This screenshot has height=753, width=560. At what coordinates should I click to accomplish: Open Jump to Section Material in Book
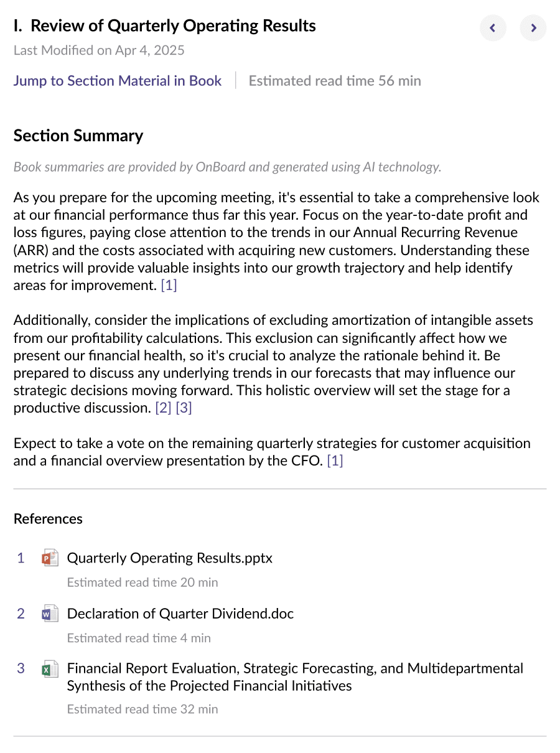[x=118, y=81]
